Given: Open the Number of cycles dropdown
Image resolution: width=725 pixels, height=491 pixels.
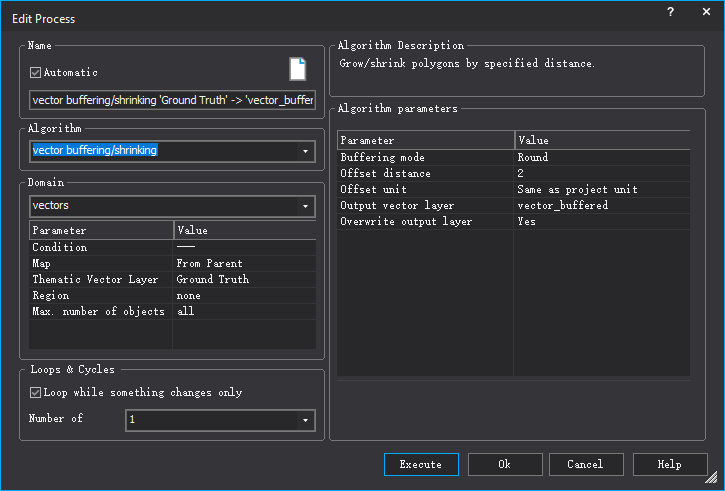Looking at the screenshot, I should pyautogui.click(x=304, y=421).
